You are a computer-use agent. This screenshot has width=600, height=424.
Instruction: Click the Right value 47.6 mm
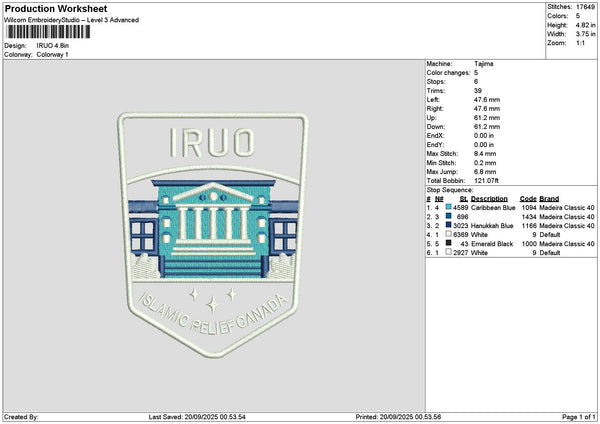[487, 109]
